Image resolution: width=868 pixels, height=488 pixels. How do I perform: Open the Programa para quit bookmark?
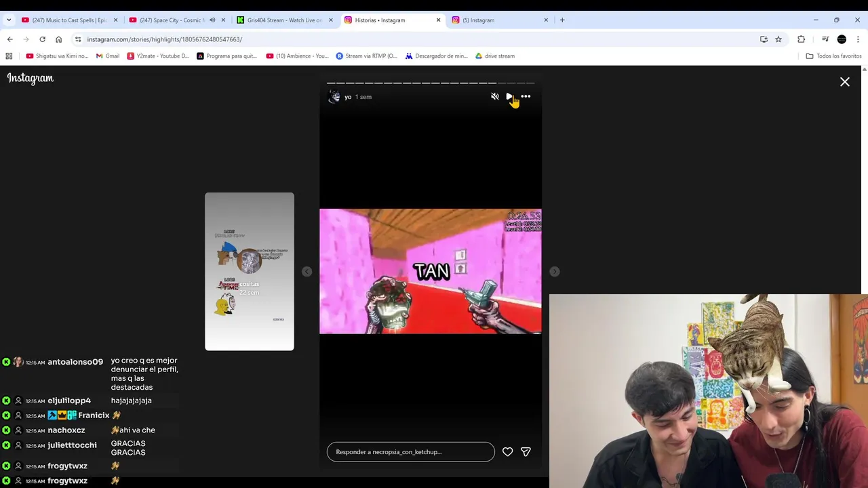[x=226, y=56]
